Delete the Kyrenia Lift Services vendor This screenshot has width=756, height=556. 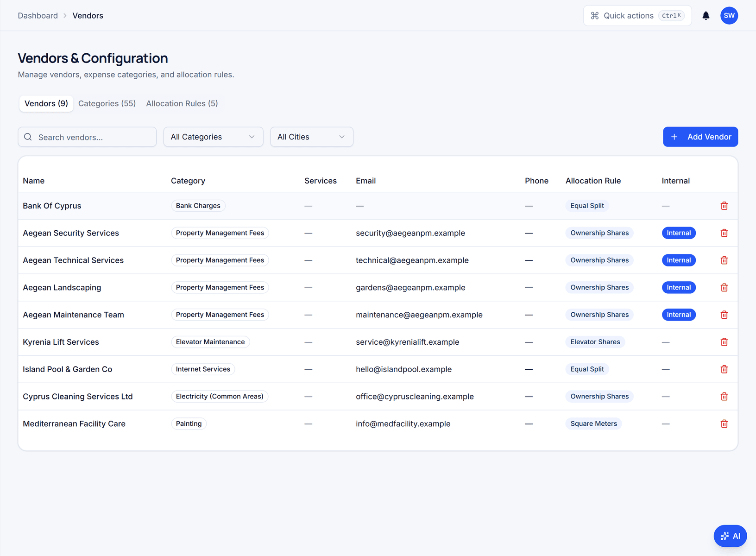click(724, 342)
